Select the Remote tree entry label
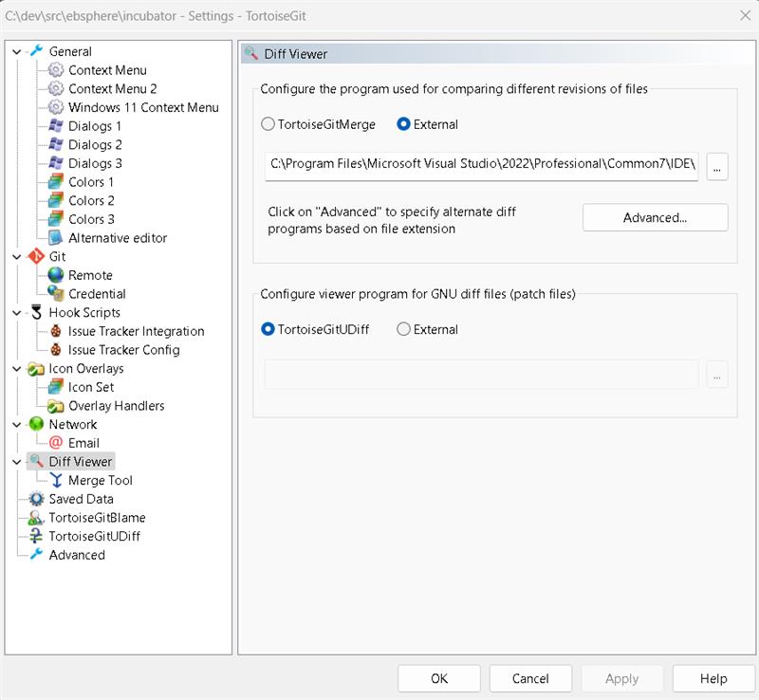This screenshot has width=759, height=700. click(90, 275)
